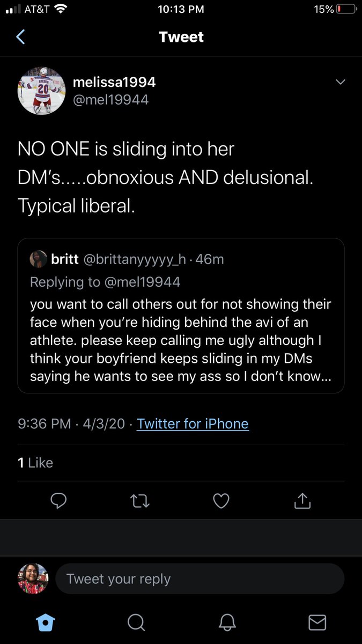Tap the battery indicator in status bar
Viewport: 362px width, 644px height.
tap(346, 9)
